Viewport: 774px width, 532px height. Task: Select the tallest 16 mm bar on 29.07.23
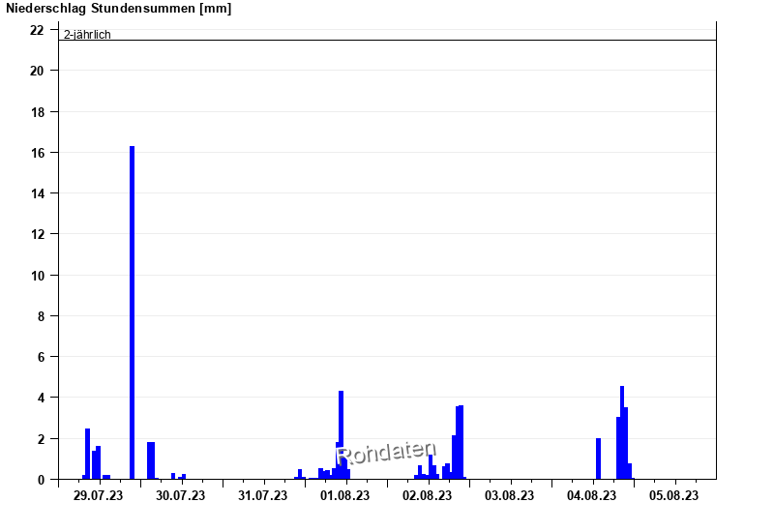point(132,312)
